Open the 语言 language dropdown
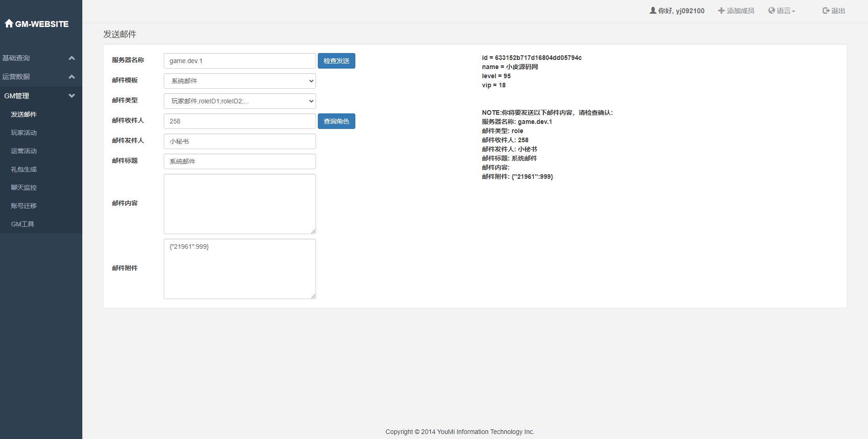The image size is (868, 439). (x=783, y=10)
